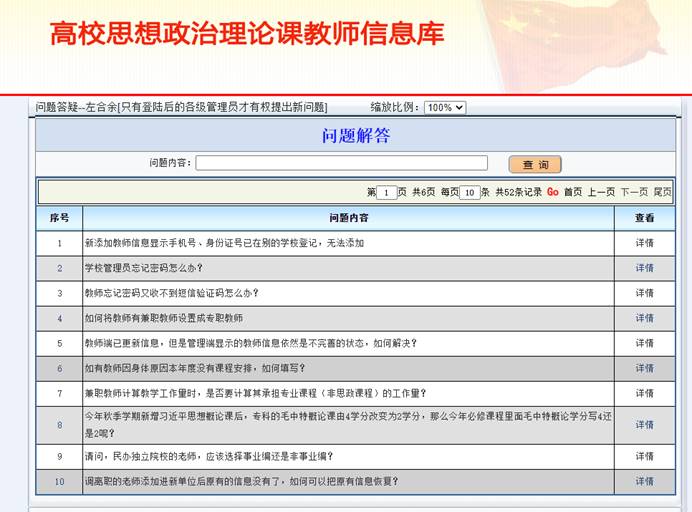View 详情 for question 4
The width and height of the screenshot is (692, 512).
click(x=644, y=318)
